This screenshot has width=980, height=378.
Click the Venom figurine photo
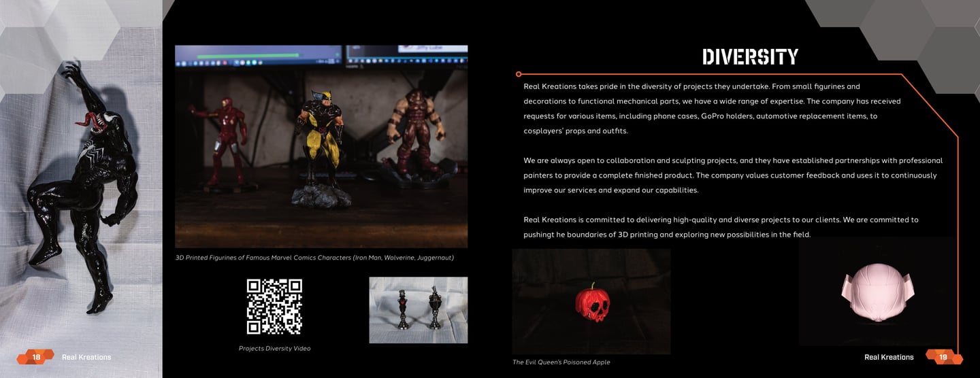point(81,189)
